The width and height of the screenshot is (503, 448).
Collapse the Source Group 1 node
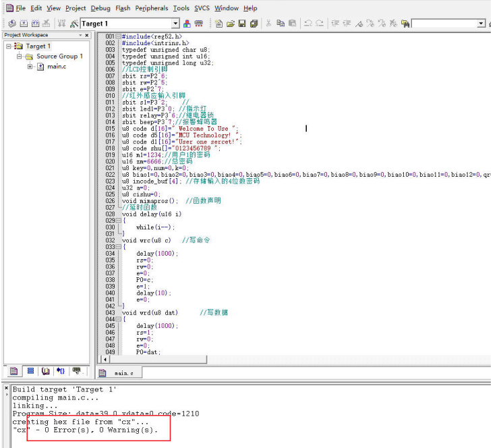click(x=20, y=57)
